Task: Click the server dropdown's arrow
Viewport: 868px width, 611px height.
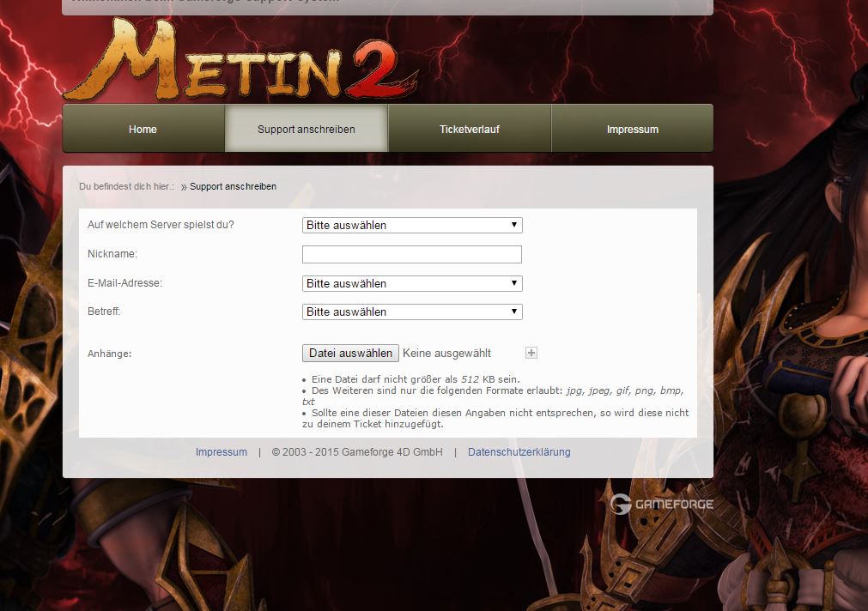Action: 514,225
